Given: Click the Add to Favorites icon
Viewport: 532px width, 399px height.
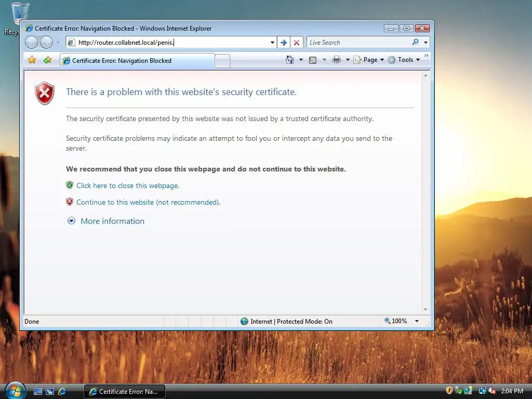Looking at the screenshot, I should click(47, 60).
